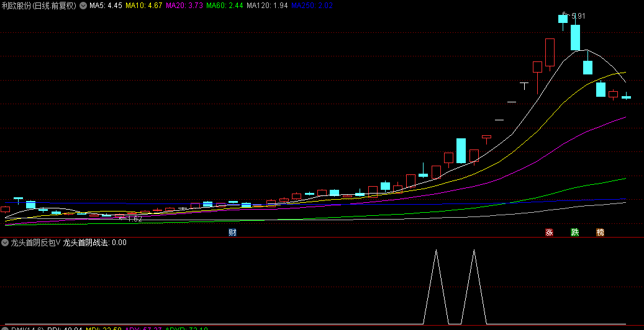Click the 财 financial marker icon

pyautogui.click(x=232, y=233)
